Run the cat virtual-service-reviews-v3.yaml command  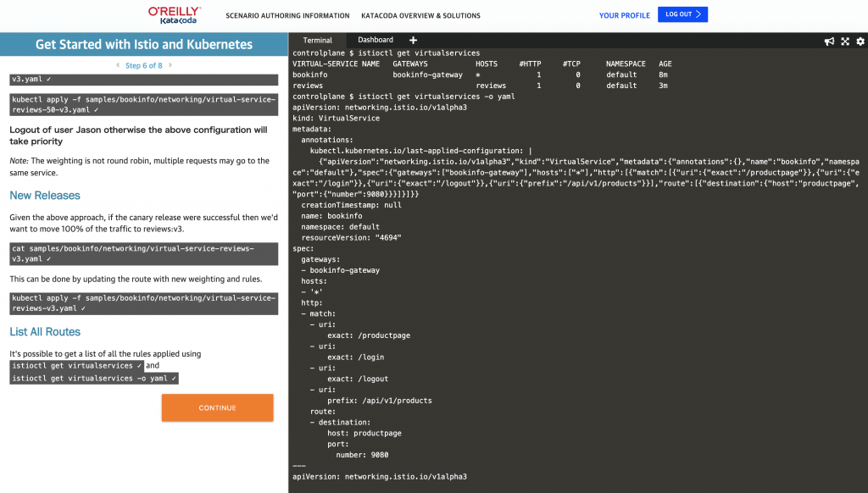tap(144, 253)
